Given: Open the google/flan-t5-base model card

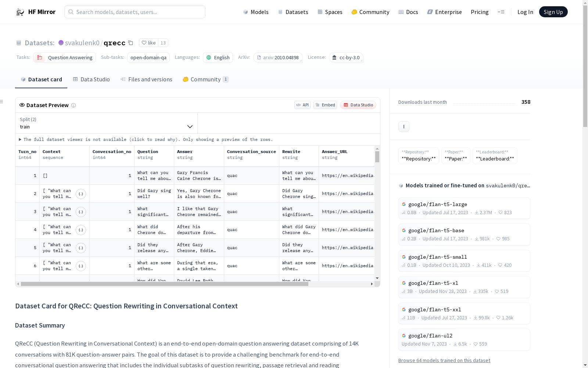Looking at the screenshot, I should click(464, 234).
